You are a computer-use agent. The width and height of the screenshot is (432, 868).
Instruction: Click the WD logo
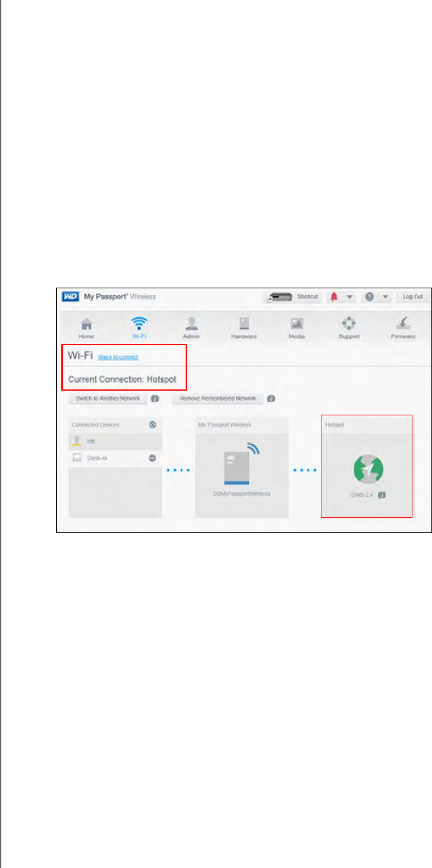pos(70,296)
